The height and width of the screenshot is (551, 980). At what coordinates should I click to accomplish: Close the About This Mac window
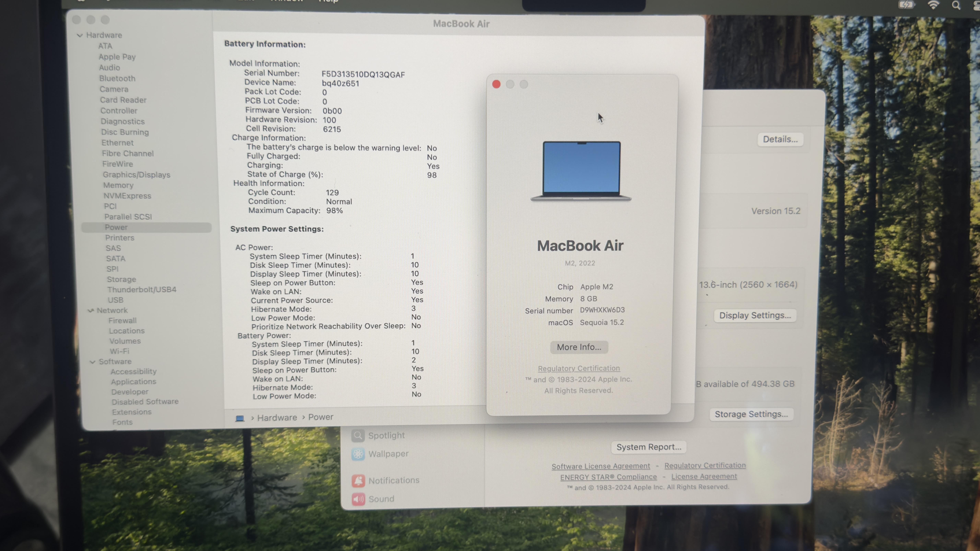496,84
